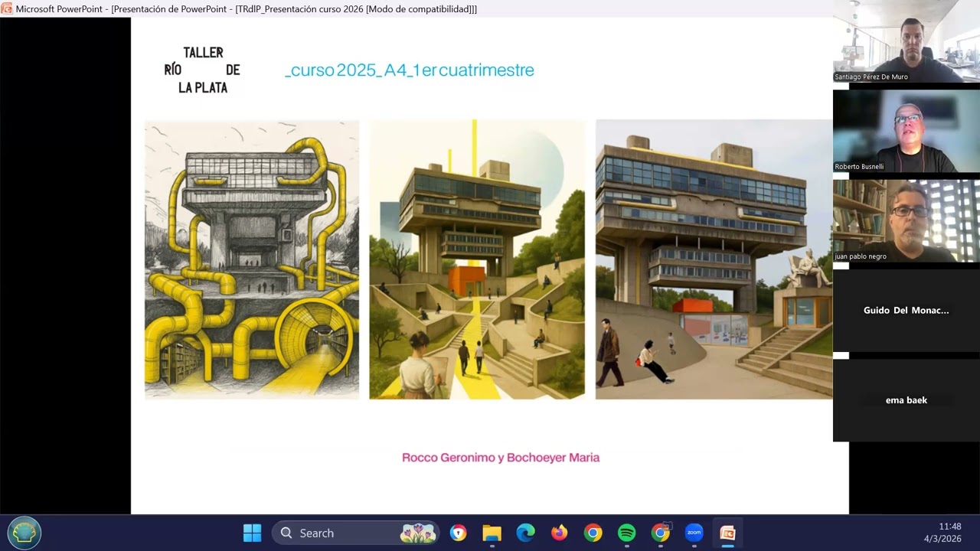
Task: Click the yellow pipes sketch image on the slide
Action: (x=252, y=259)
